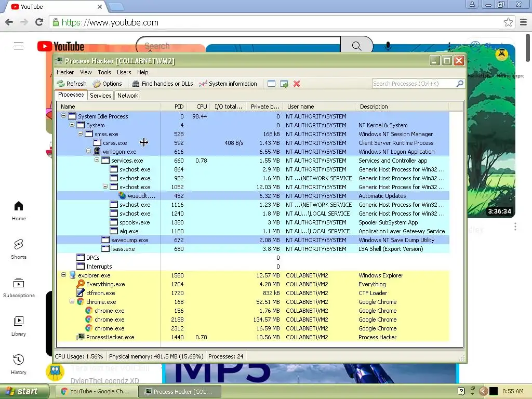Viewport: 532px width, 399px height.
Task: Open the Users menu
Action: 124,72
